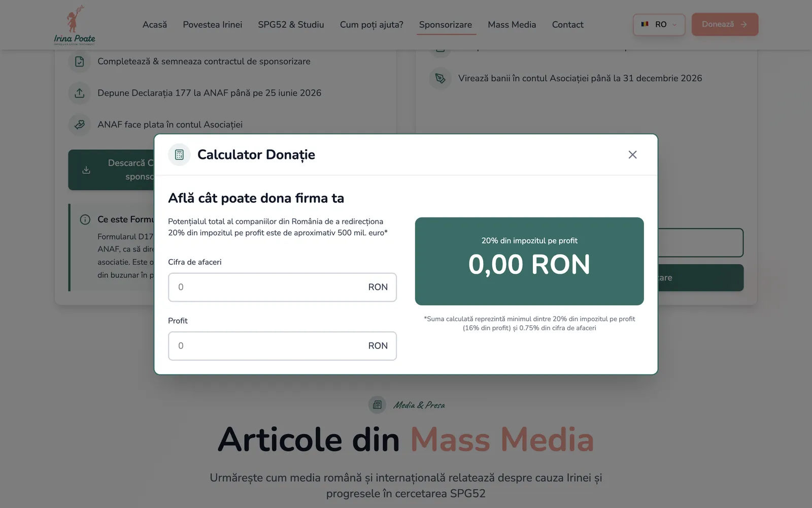The height and width of the screenshot is (508, 812).
Task: Click the Donează button
Action: click(x=725, y=24)
